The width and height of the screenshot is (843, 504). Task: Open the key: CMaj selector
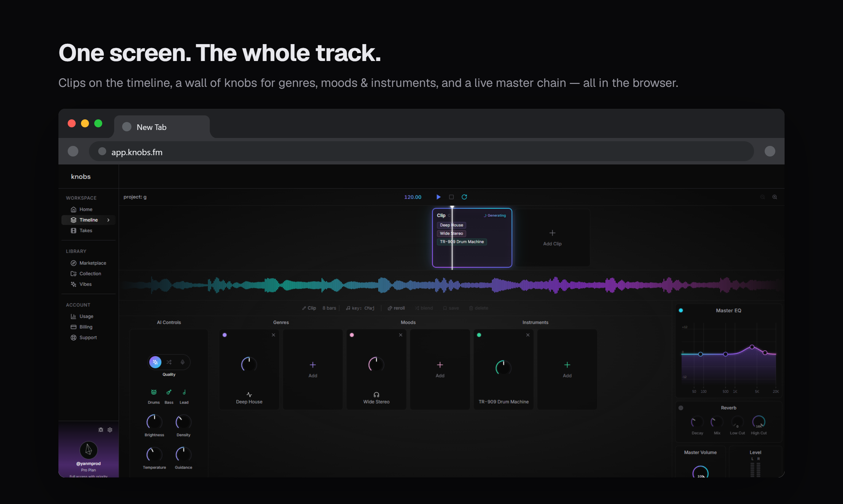[360, 308]
